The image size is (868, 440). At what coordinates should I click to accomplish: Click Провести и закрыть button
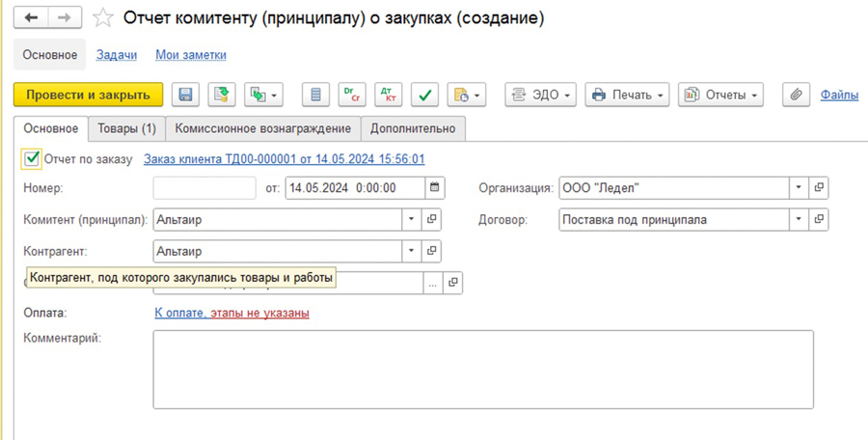click(x=88, y=95)
